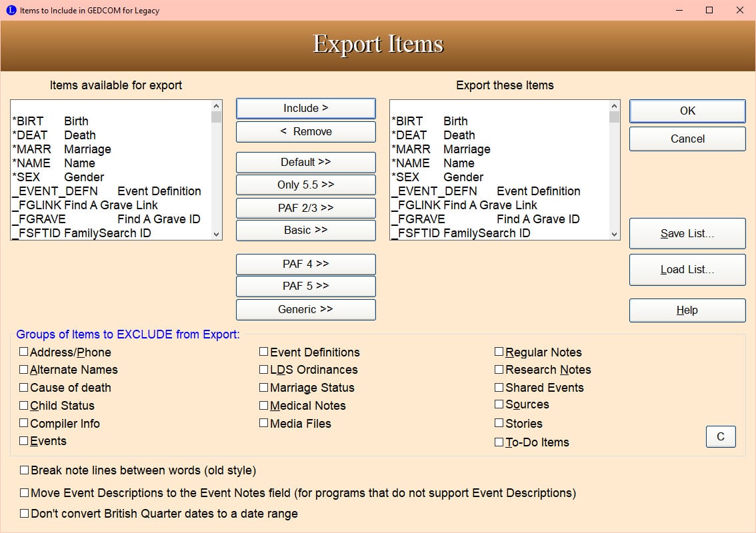Click the Generic >> preset button
Viewport: 756px width, 533px height.
[x=305, y=310]
